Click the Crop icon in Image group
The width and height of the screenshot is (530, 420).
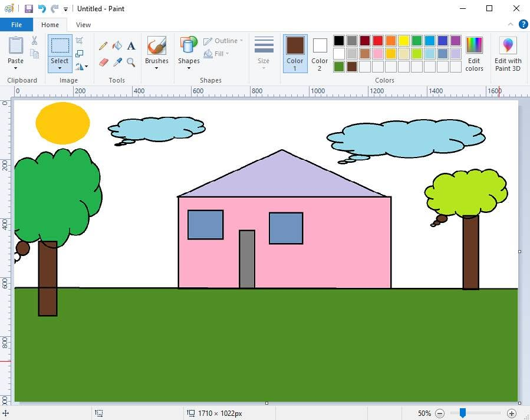(79, 41)
